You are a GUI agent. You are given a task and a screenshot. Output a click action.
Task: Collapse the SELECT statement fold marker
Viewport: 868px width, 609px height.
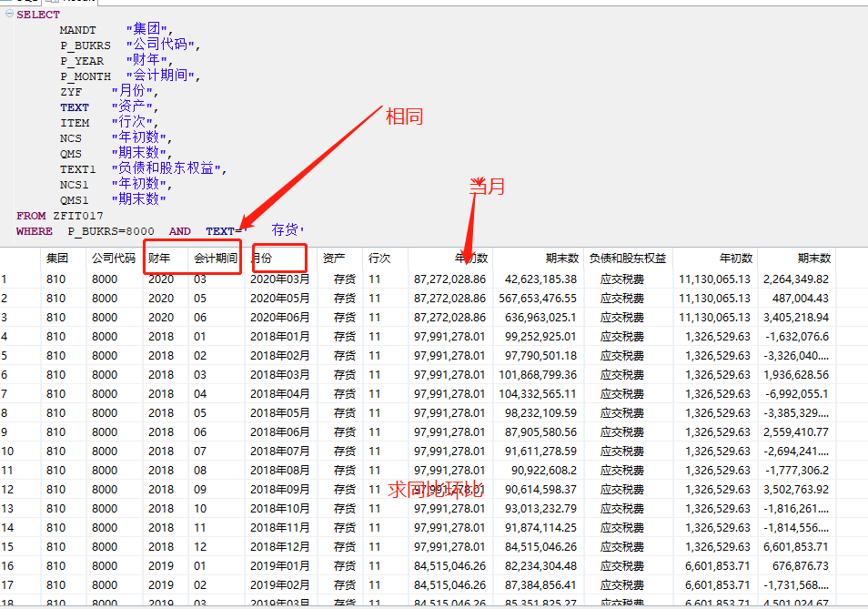click(9, 14)
